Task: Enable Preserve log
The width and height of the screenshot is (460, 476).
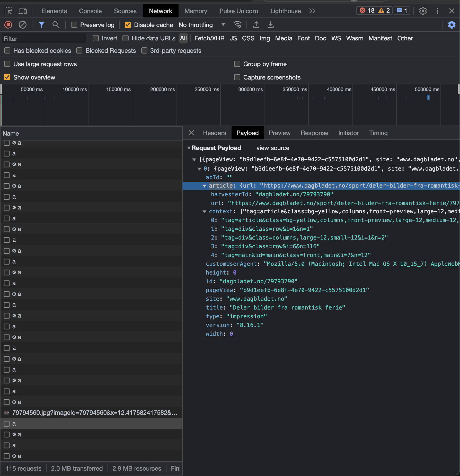Action: 74,25
